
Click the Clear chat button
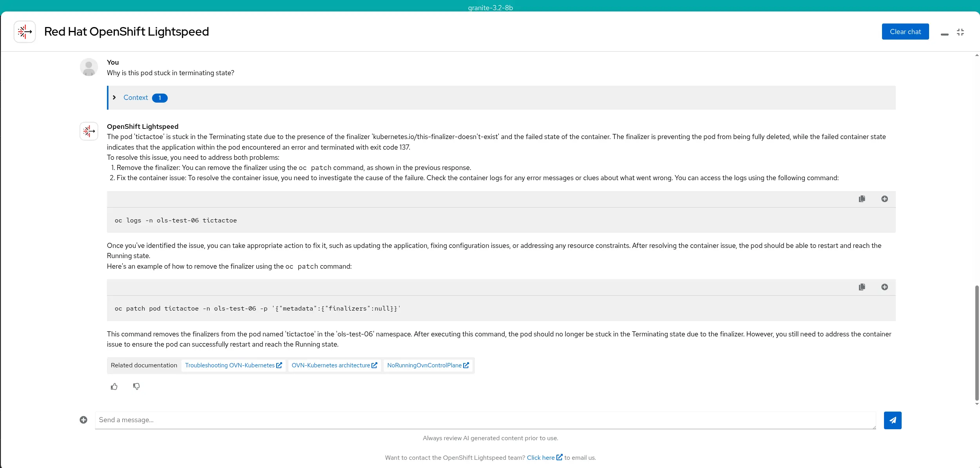pos(905,32)
